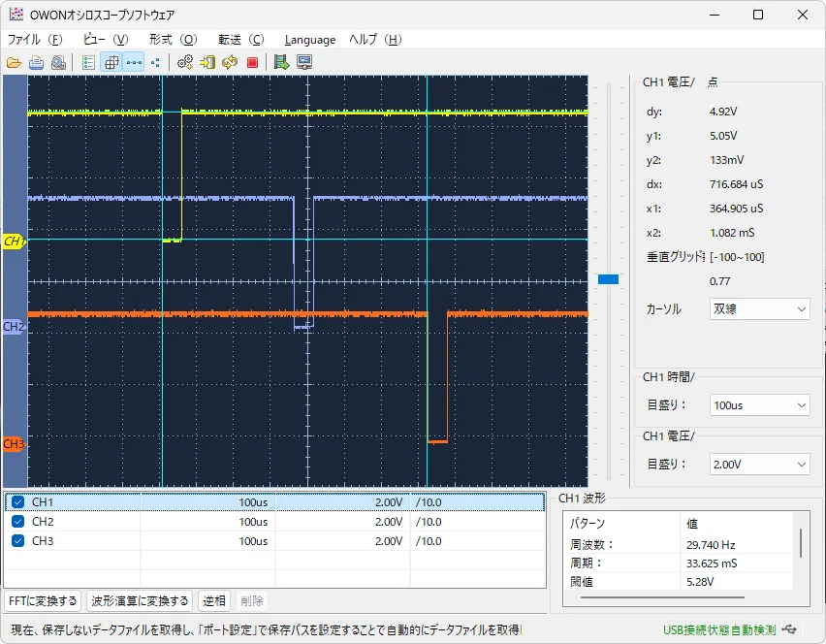The image size is (826, 644).
Task: Select the CH2 row in the channel list
Action: [275, 521]
